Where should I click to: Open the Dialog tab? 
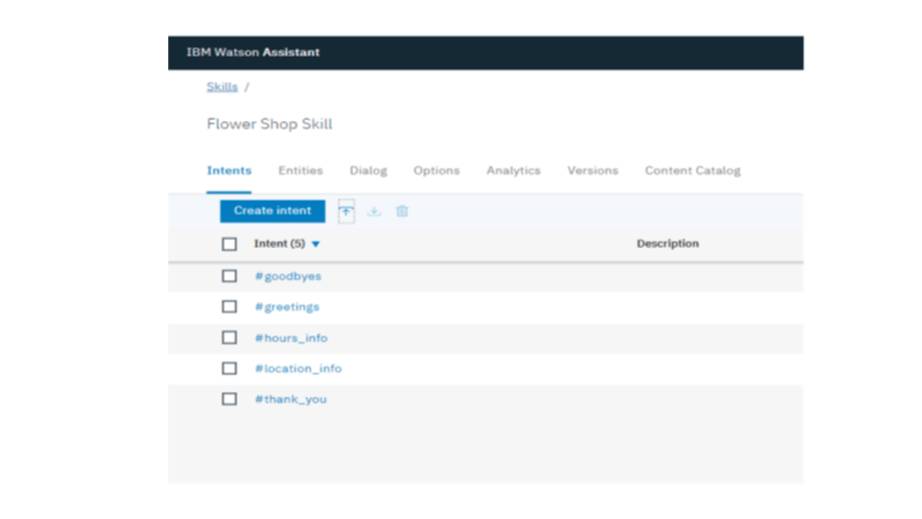coord(368,171)
